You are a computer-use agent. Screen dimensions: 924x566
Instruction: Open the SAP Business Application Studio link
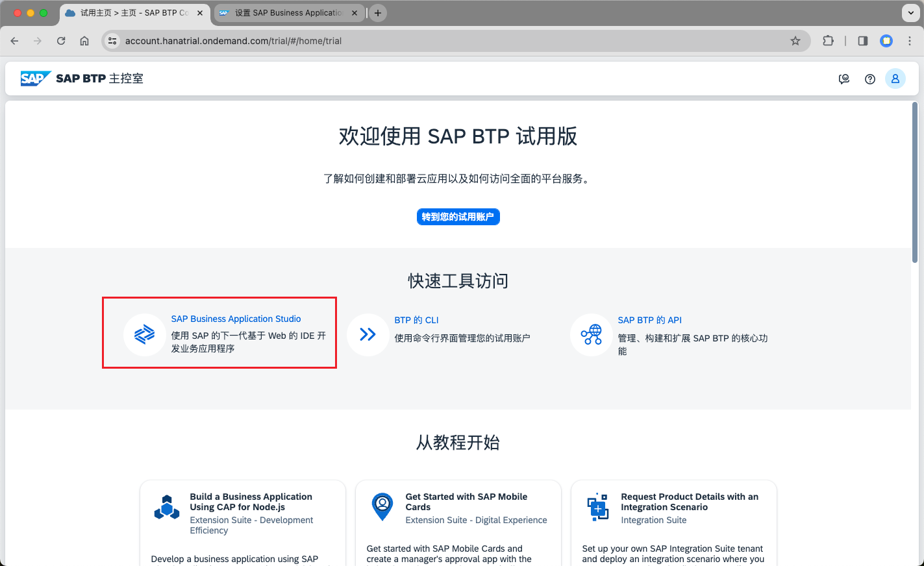tap(236, 319)
